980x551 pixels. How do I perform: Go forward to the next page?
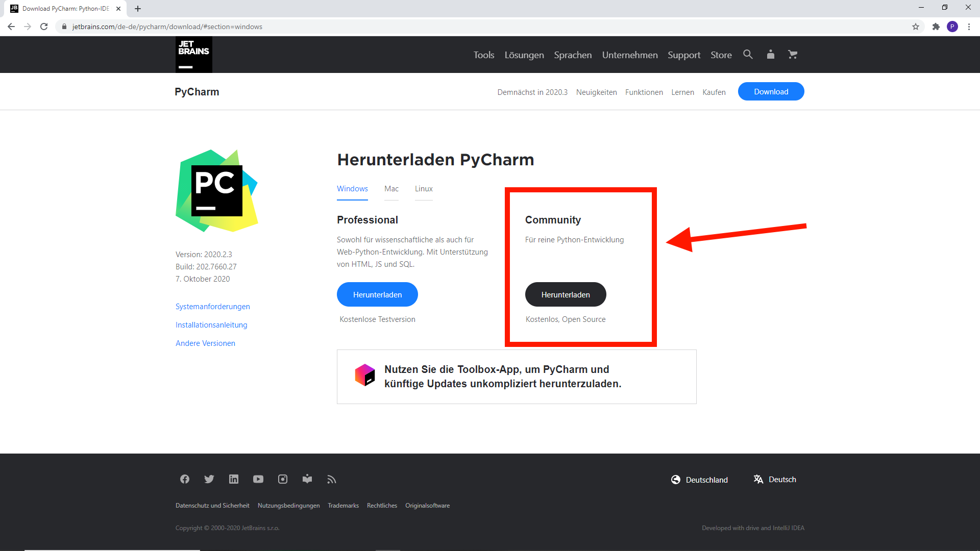point(28,27)
